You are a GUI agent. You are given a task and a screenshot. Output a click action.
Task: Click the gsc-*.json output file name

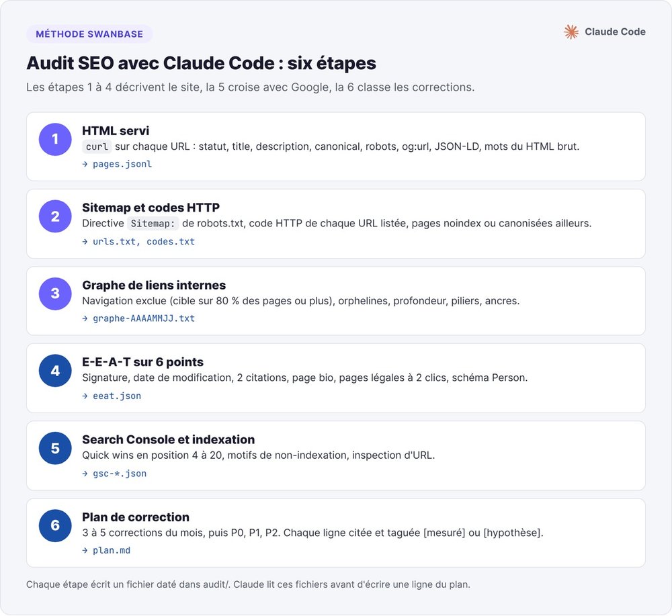click(x=120, y=474)
